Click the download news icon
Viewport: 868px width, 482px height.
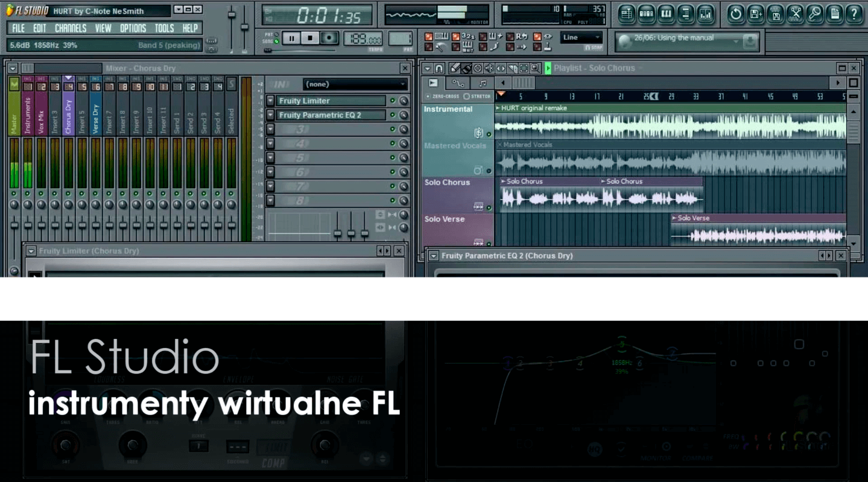750,42
